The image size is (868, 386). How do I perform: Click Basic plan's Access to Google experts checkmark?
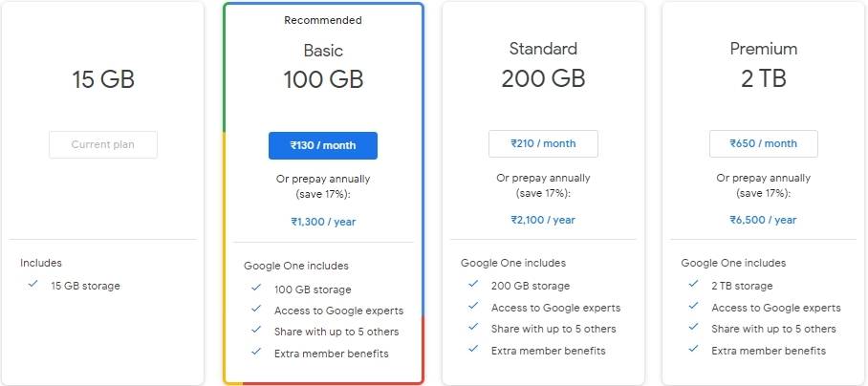pyautogui.click(x=256, y=310)
